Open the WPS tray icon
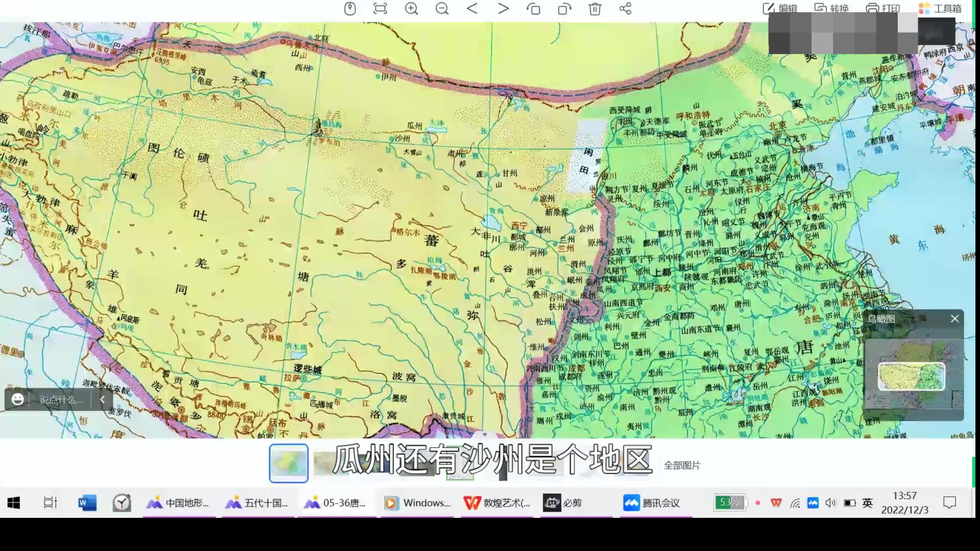This screenshot has height=551, width=980. pyautogui.click(x=776, y=503)
